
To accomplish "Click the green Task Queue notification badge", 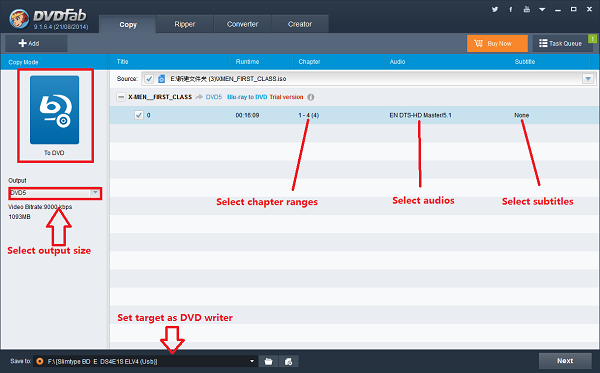I will 592,38.
